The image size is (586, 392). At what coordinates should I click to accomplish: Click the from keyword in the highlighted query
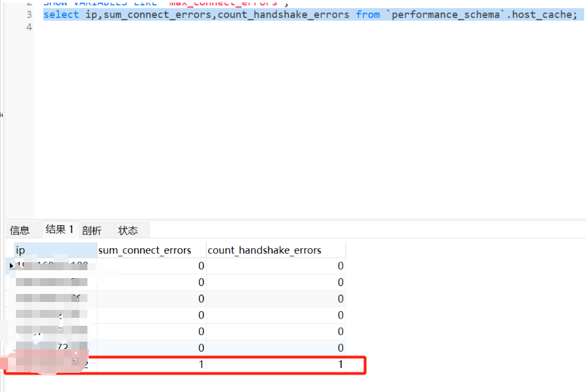367,15
